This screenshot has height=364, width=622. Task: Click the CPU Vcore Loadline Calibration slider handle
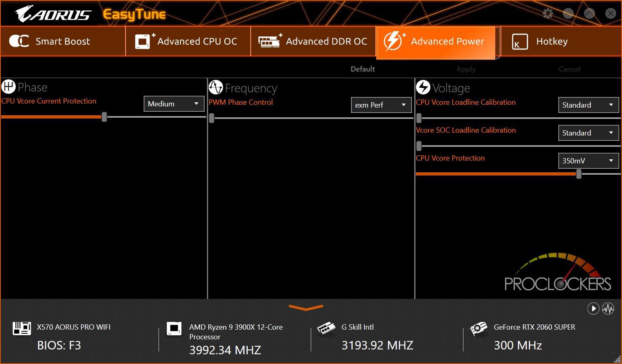click(x=419, y=118)
